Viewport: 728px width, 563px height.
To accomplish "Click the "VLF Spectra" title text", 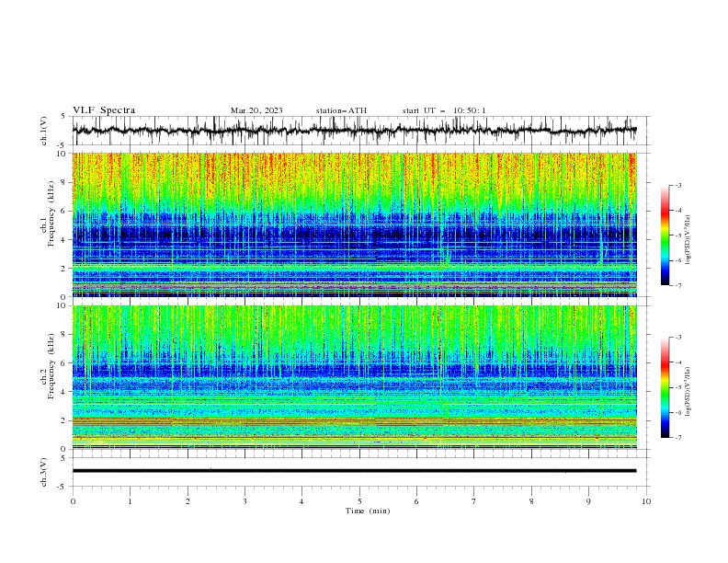I will [104, 110].
